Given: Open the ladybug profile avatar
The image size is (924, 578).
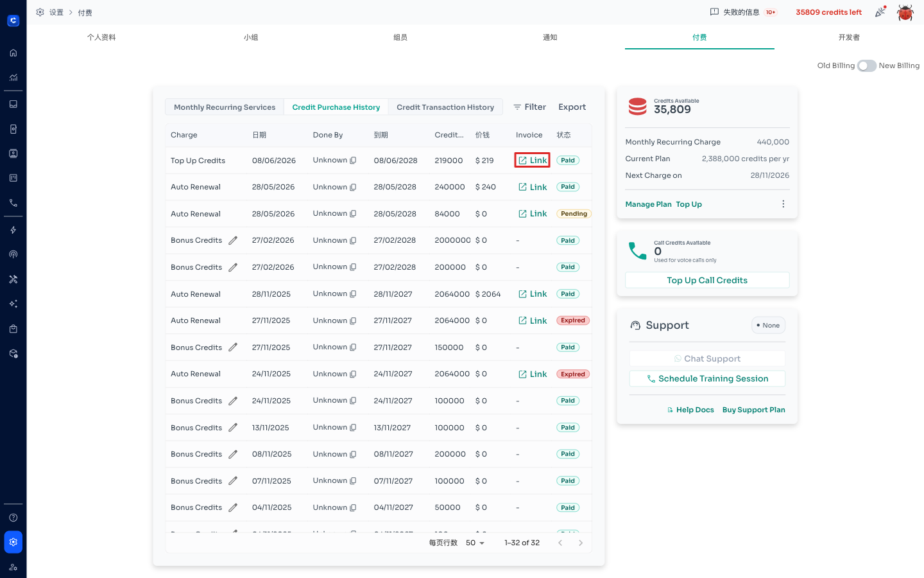Looking at the screenshot, I should pyautogui.click(x=905, y=12).
